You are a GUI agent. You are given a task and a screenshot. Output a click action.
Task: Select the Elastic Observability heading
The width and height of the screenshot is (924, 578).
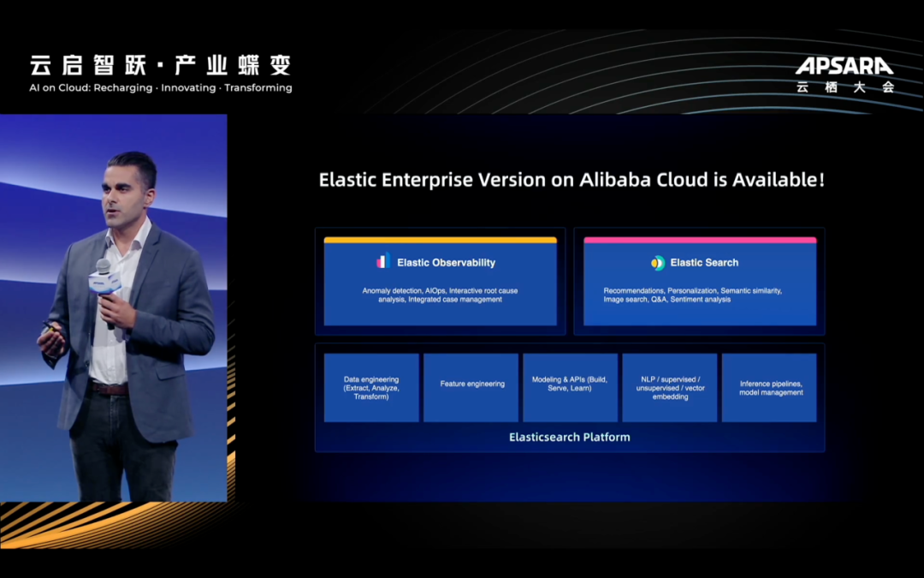[x=446, y=263]
